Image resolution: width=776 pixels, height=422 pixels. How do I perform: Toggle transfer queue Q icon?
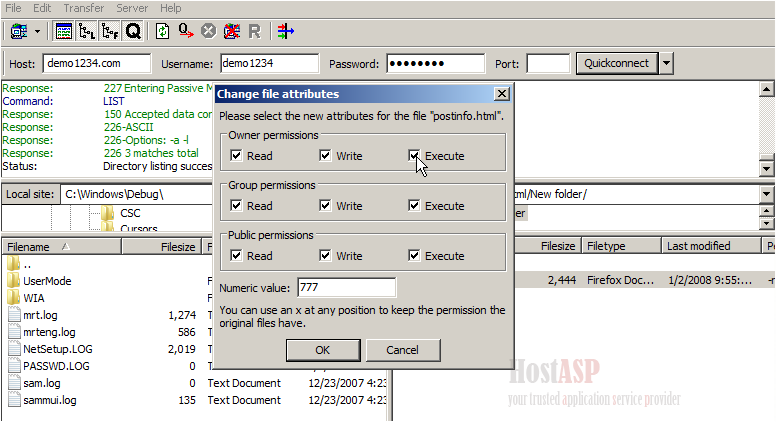click(x=133, y=32)
